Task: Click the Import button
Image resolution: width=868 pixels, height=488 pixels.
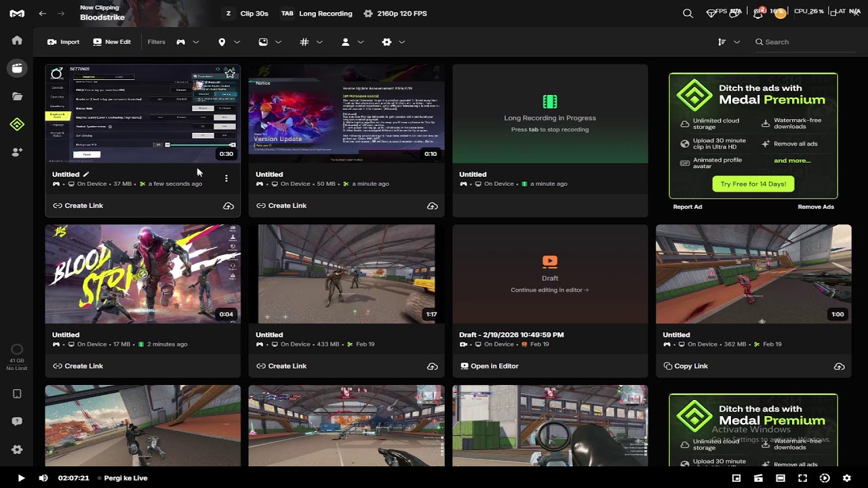Action: coord(63,42)
